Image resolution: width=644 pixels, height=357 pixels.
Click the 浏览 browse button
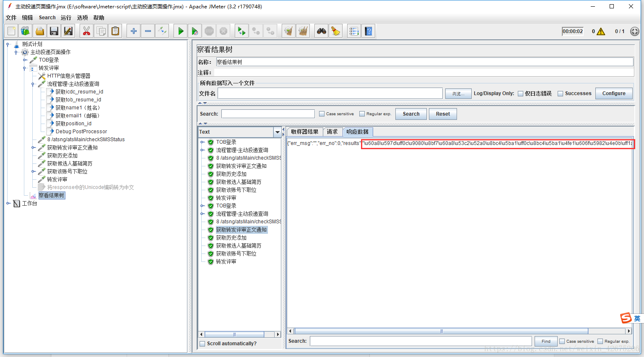458,93
